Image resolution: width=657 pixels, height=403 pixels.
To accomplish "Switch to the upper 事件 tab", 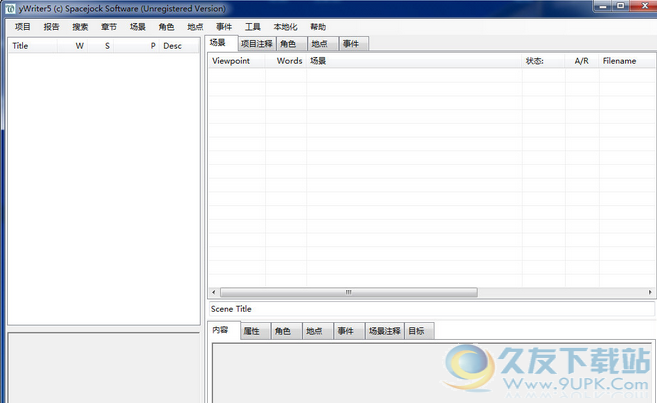I will pyautogui.click(x=354, y=44).
